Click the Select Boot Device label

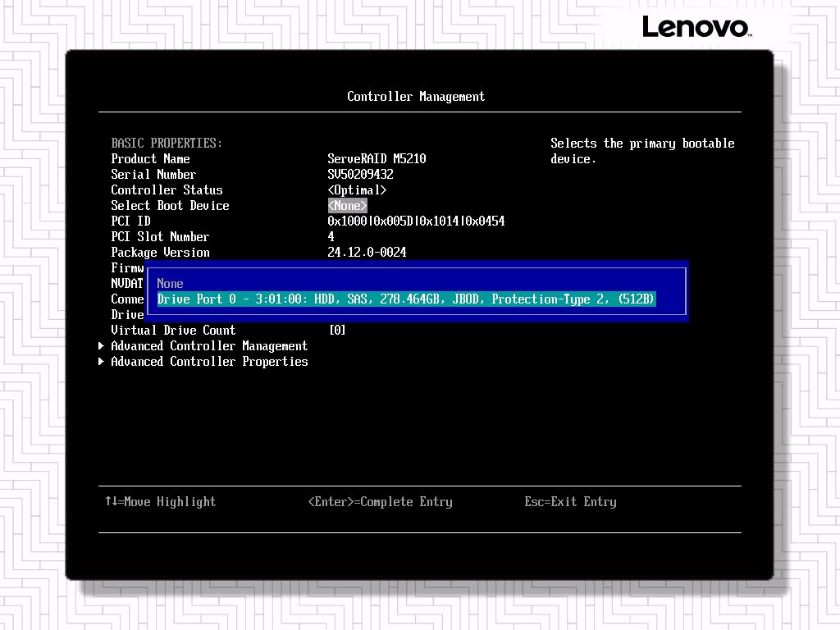[x=170, y=206]
